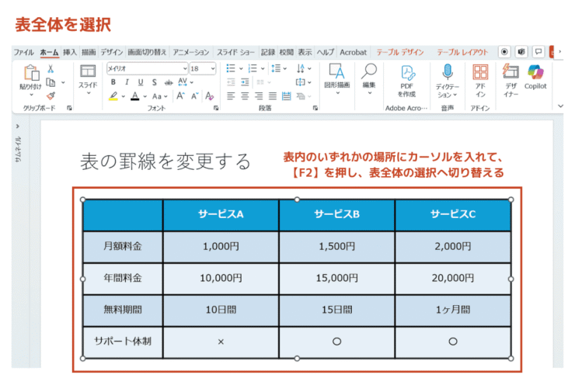Click the camera-style present icon beside the record button
575x392 pixels.
click(x=521, y=52)
